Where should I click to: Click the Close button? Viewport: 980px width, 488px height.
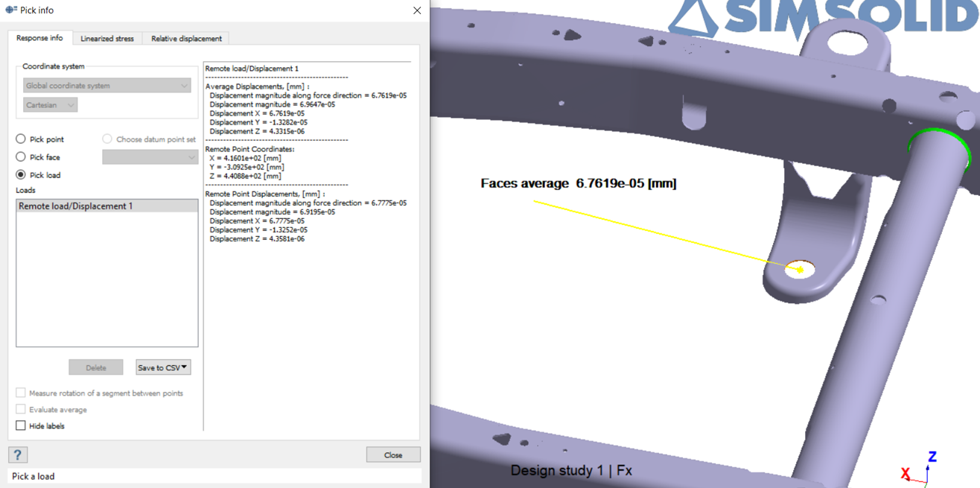(393, 454)
